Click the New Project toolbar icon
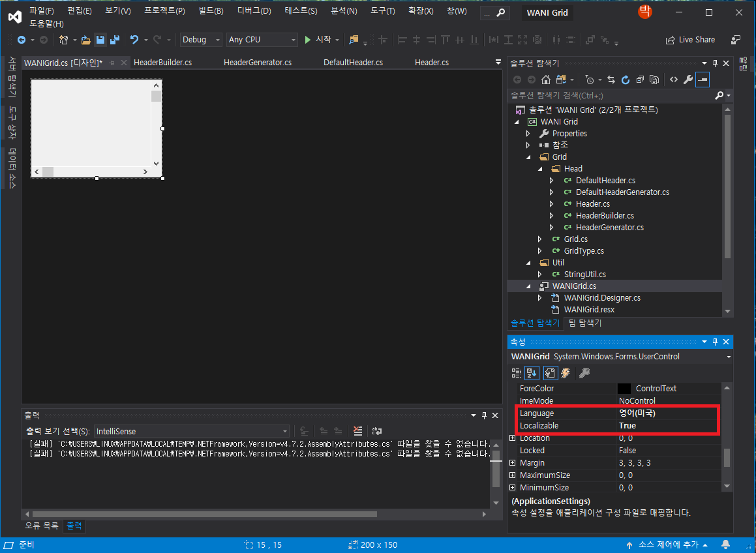Viewport: 756px width, 553px height. (x=64, y=40)
